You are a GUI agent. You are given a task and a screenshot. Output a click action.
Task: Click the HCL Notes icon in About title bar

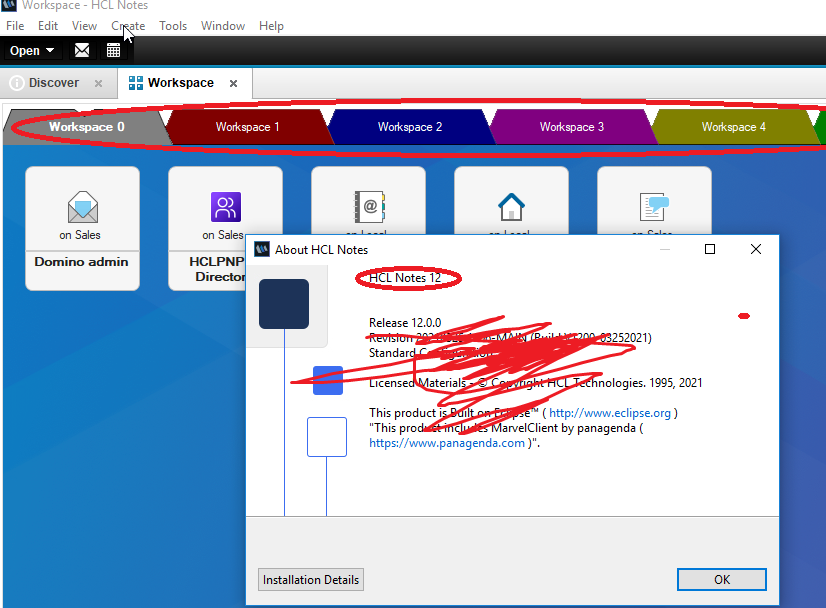262,250
